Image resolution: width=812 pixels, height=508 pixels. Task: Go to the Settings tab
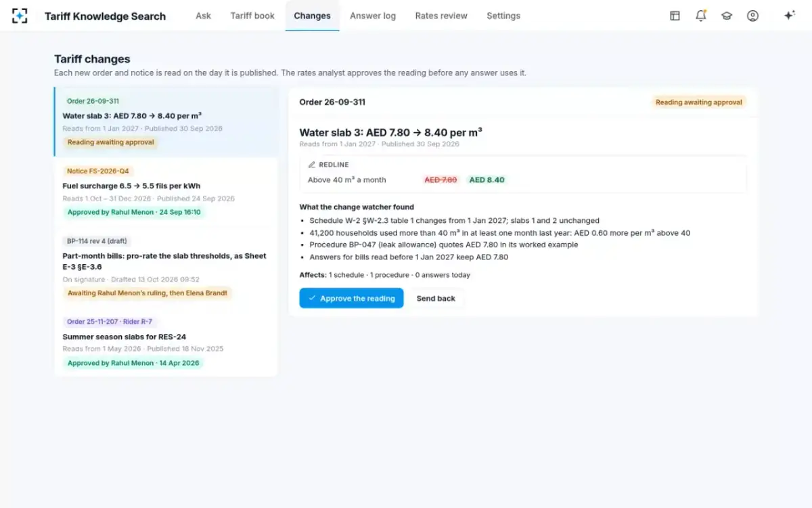pyautogui.click(x=503, y=16)
